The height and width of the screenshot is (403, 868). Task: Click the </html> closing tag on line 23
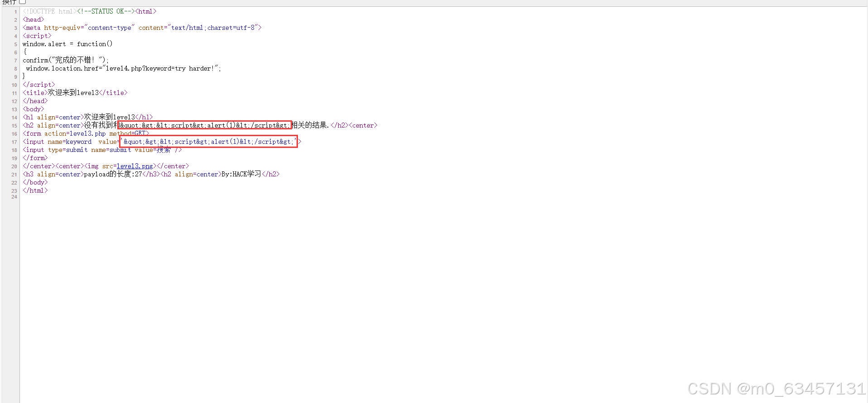point(35,190)
